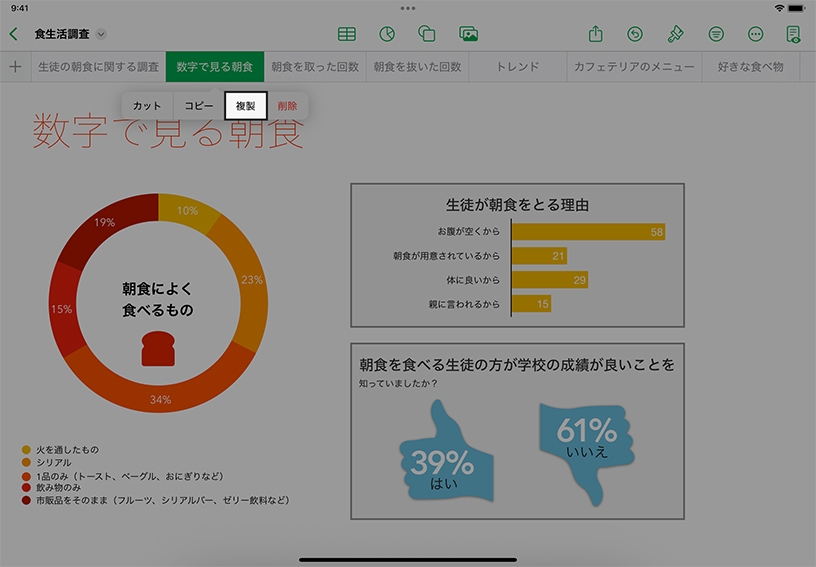Tap the back chevron to exit spreadsheet
The image size is (816, 567).
pyautogui.click(x=13, y=34)
